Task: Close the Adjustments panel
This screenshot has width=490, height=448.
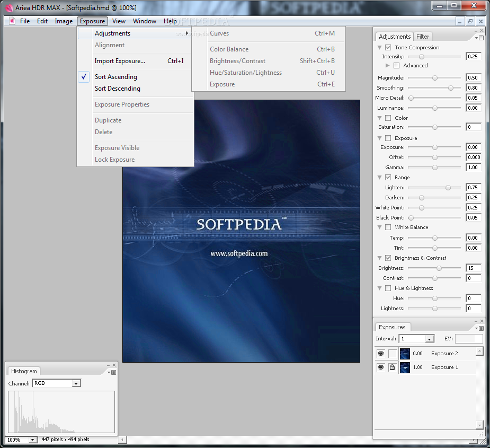Action: [482, 31]
